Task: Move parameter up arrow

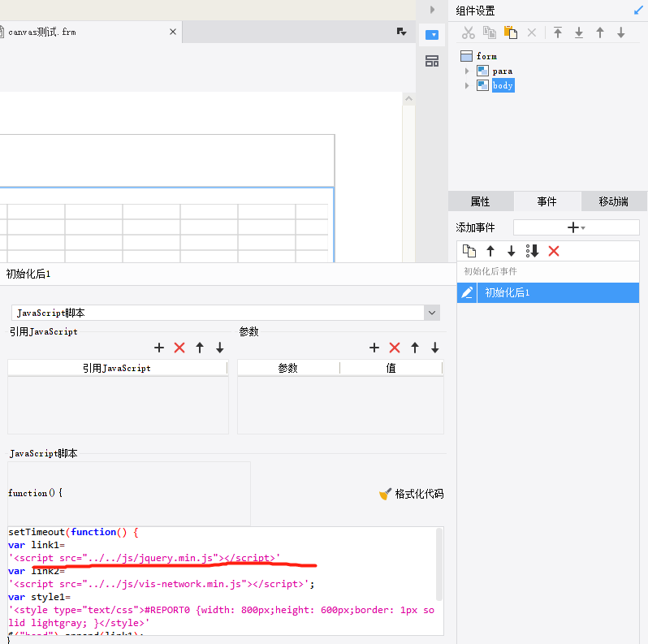Action: tap(415, 348)
